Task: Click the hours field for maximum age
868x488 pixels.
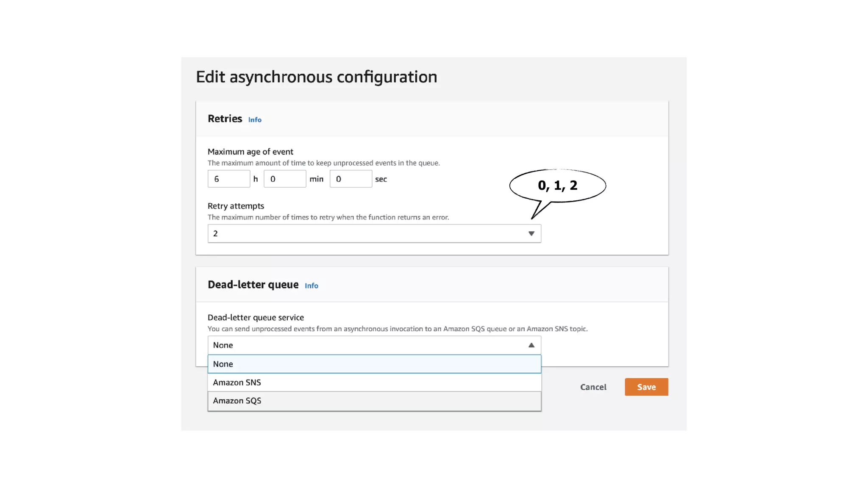Action: (228, 179)
